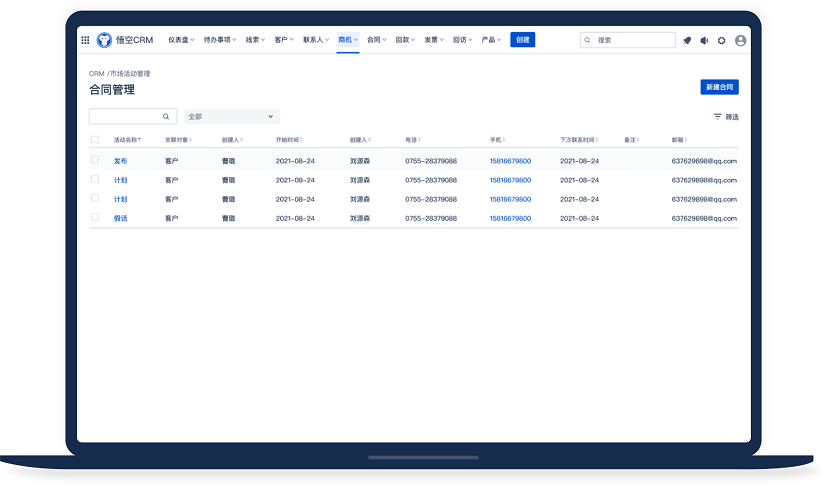Click the rocket icon in the header
Image resolution: width=825 pixels, height=485 pixels.
[687, 40]
